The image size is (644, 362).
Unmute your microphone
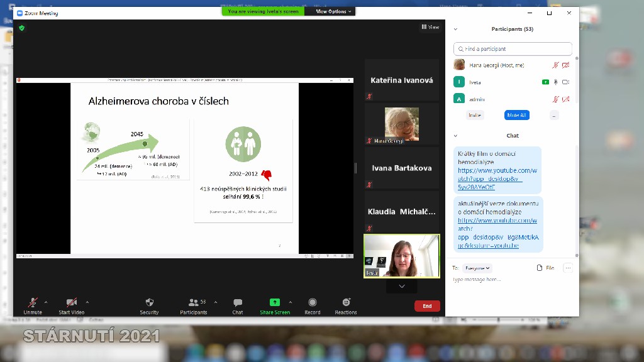pyautogui.click(x=33, y=303)
